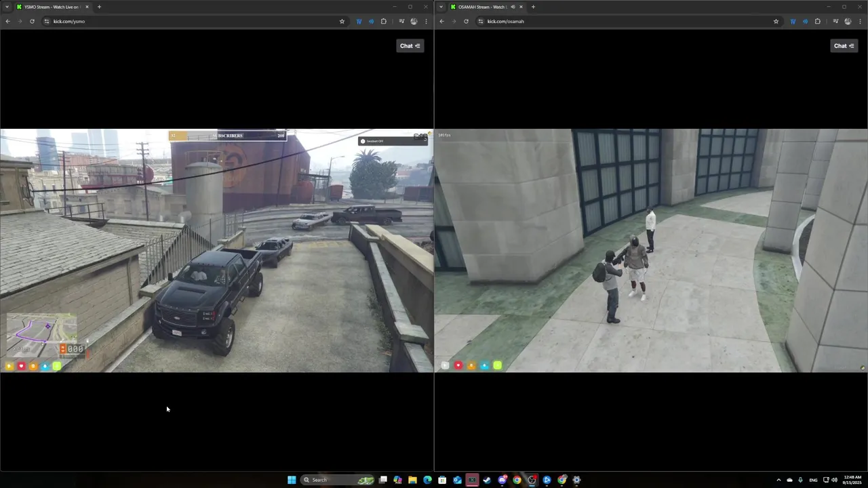Reload the OSAMAH stream page
Screen dimensions: 868x488
pos(466,21)
